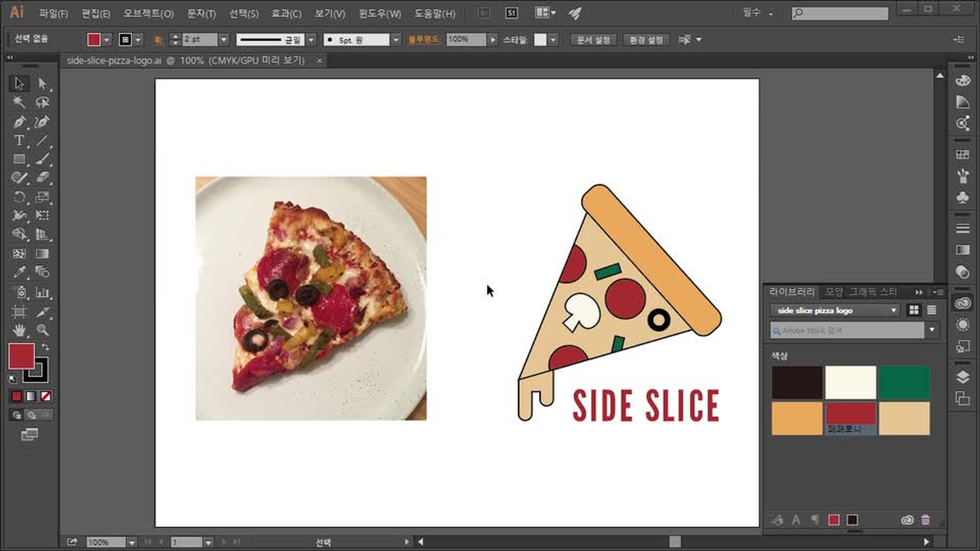This screenshot has height=551, width=980.
Task: Select the Pen tool
Action: click(19, 122)
